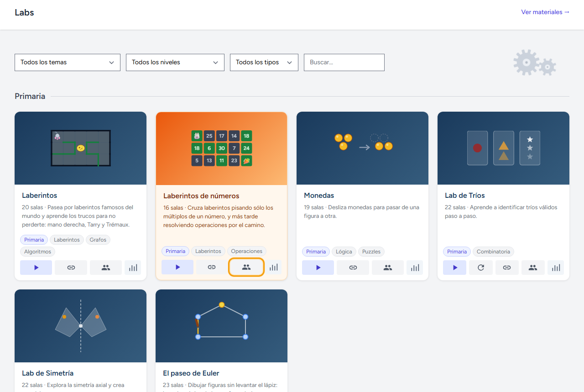
Task: Copy link icon on Monedas card
Action: [353, 268]
